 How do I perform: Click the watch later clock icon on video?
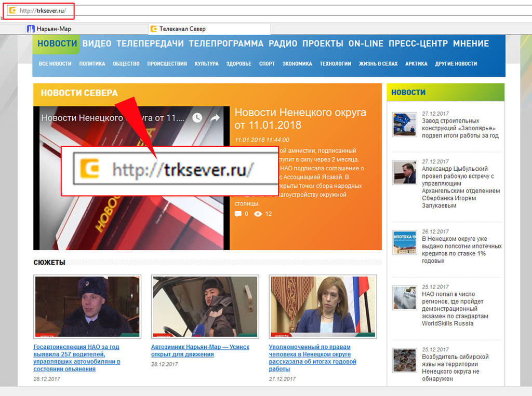(197, 118)
